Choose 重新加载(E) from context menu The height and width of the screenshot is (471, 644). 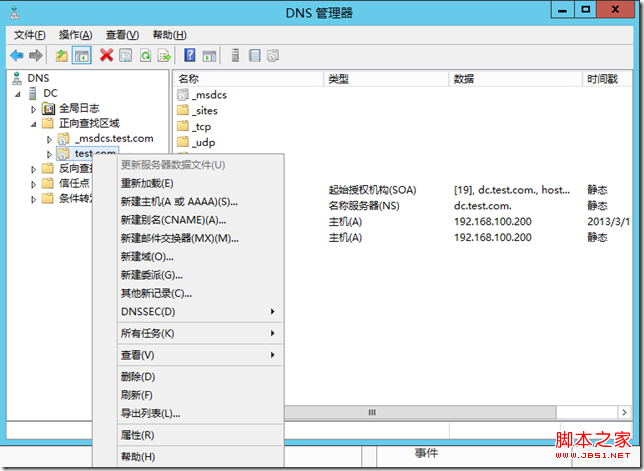[200, 184]
